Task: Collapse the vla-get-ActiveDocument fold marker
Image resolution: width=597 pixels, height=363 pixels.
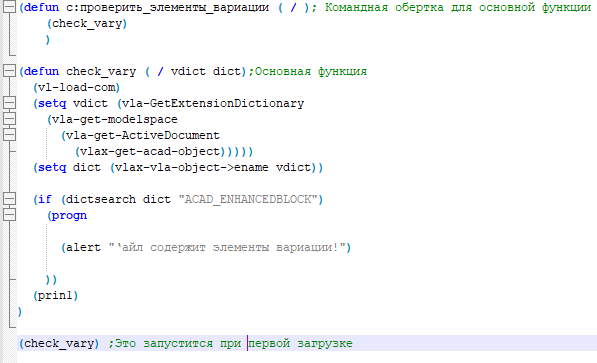Action: 9,135
